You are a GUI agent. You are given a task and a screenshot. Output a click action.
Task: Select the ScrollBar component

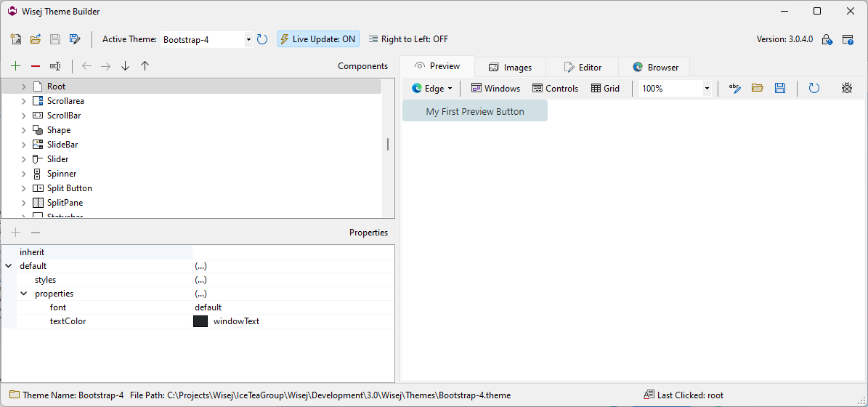click(x=64, y=115)
